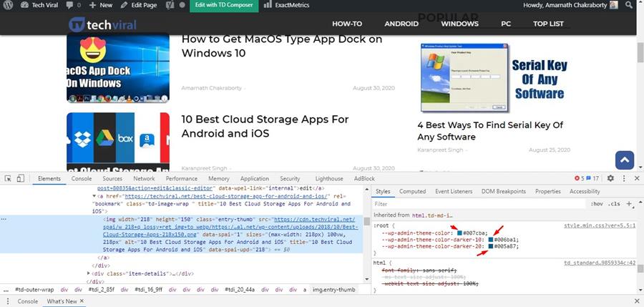Open the style.min.css source link

tap(599, 225)
